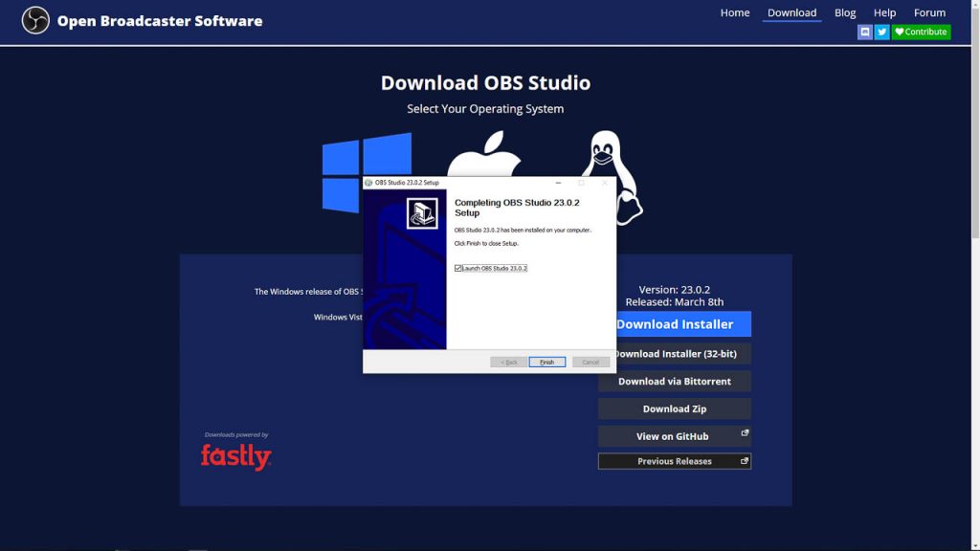The image size is (980, 551).
Task: Click 'Completing OBS Studio 23.0.2 Setup' heading
Action: pyautogui.click(x=517, y=208)
